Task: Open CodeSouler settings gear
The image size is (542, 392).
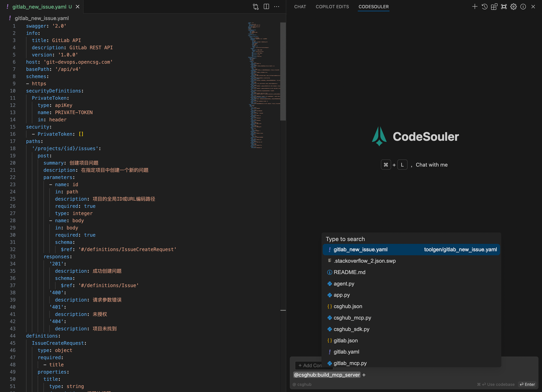Action: point(513,7)
